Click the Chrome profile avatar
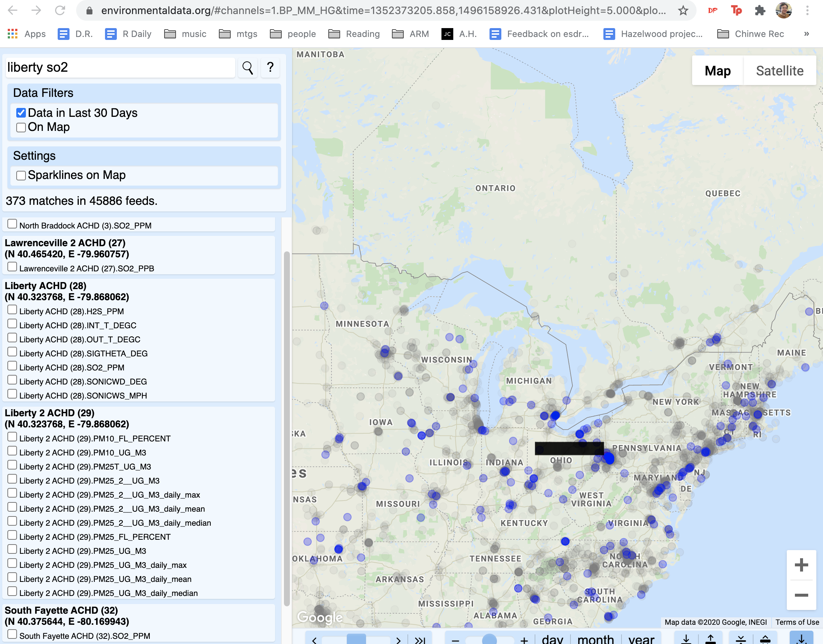Viewport: 823px width, 644px height. point(783,10)
